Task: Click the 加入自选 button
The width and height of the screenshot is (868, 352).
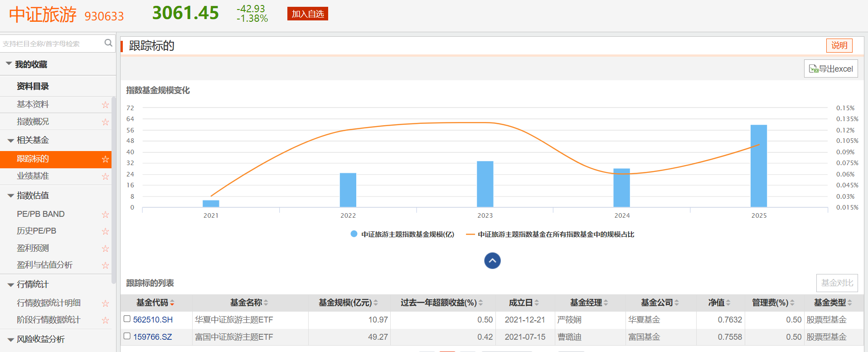Action: [307, 14]
